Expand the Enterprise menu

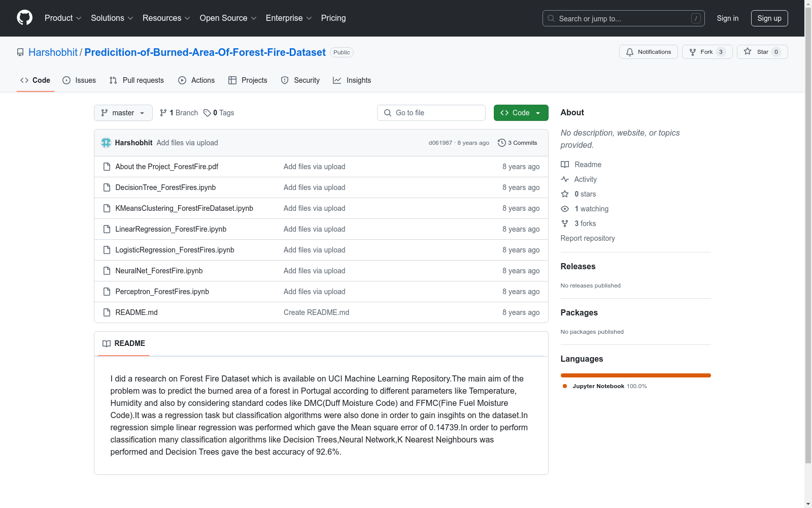289,18
